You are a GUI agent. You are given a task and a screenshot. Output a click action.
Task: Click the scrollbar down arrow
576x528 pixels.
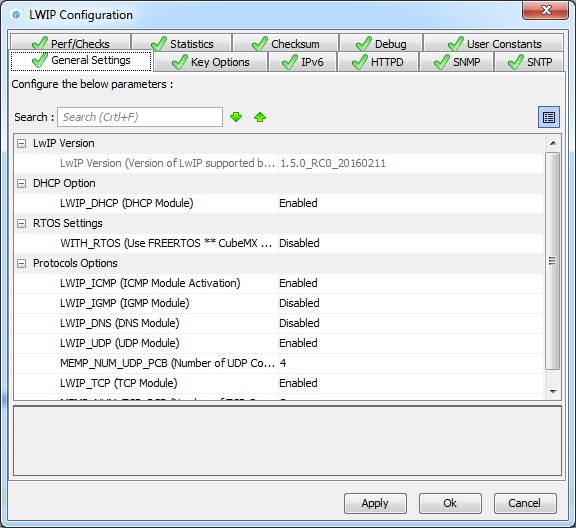(x=553, y=392)
